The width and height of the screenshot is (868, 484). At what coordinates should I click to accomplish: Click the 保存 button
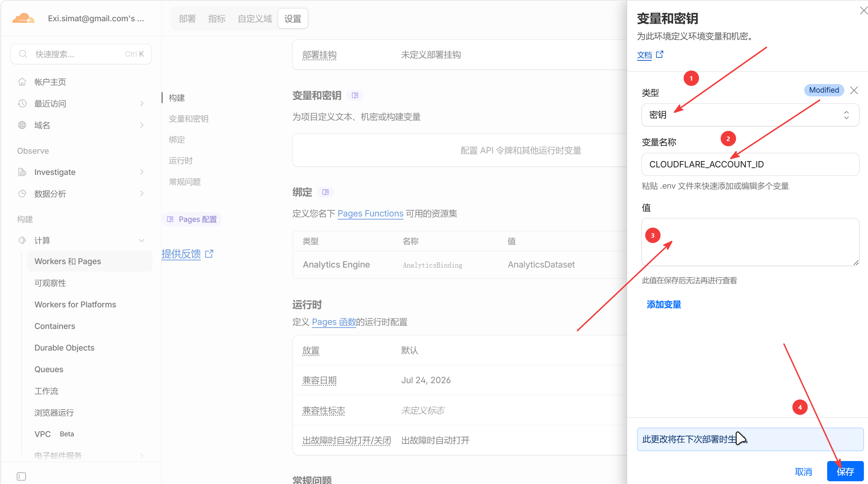pyautogui.click(x=845, y=472)
